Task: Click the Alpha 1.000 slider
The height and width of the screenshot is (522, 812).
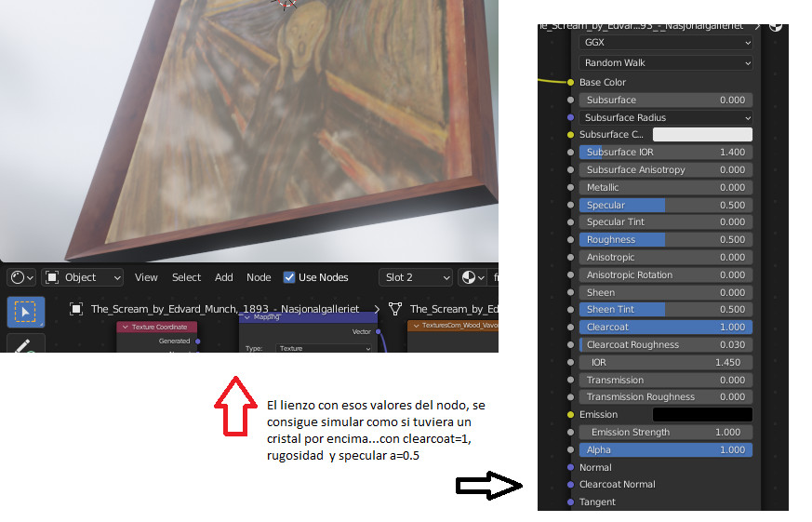Action: 665,450
